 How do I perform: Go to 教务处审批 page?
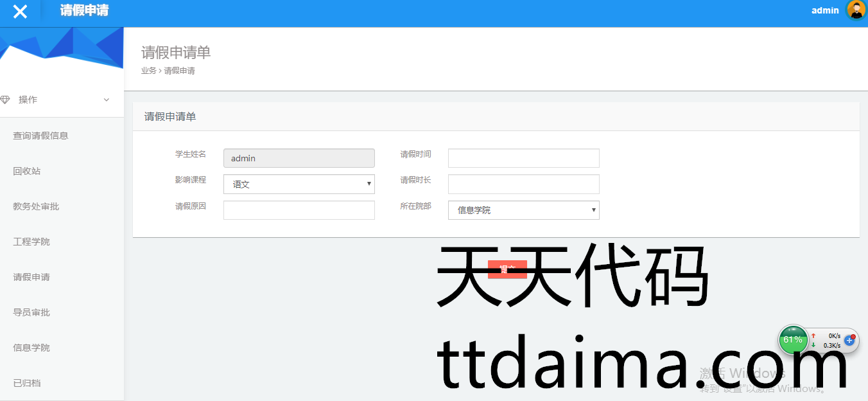pos(36,206)
